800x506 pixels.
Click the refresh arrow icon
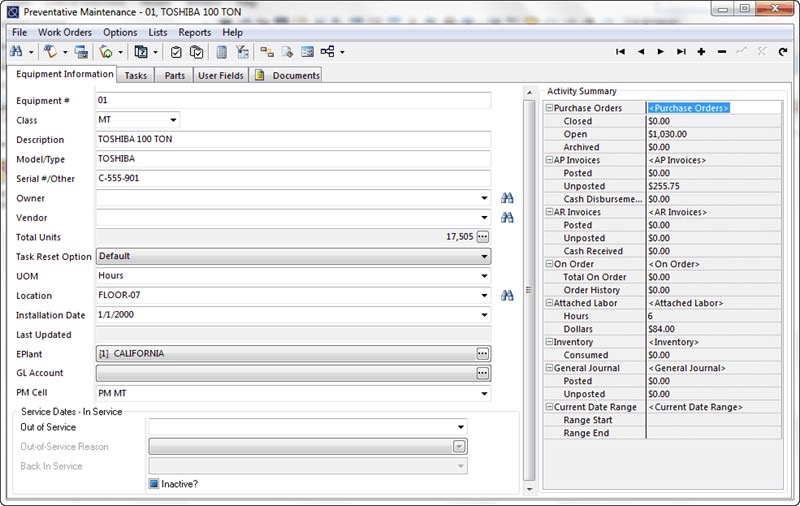pos(782,52)
